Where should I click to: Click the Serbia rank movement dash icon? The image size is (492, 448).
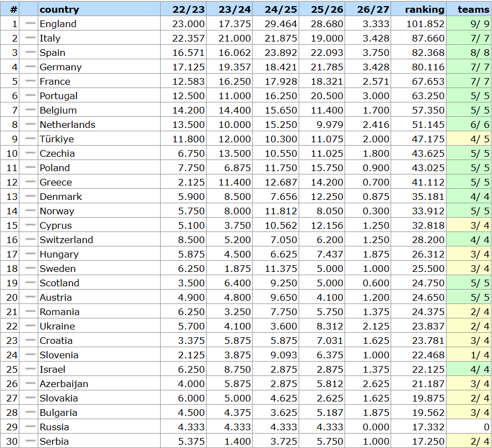(x=30, y=441)
